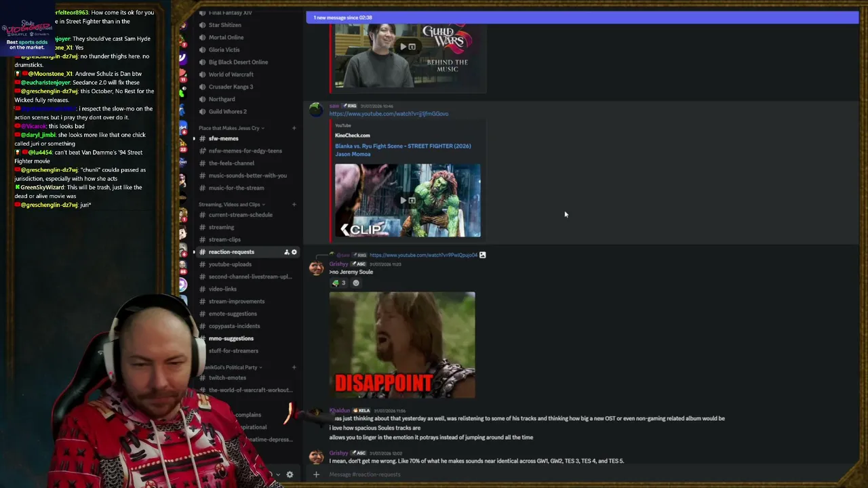
Task: Join Big Black Desert Online voice channel
Action: (x=238, y=62)
